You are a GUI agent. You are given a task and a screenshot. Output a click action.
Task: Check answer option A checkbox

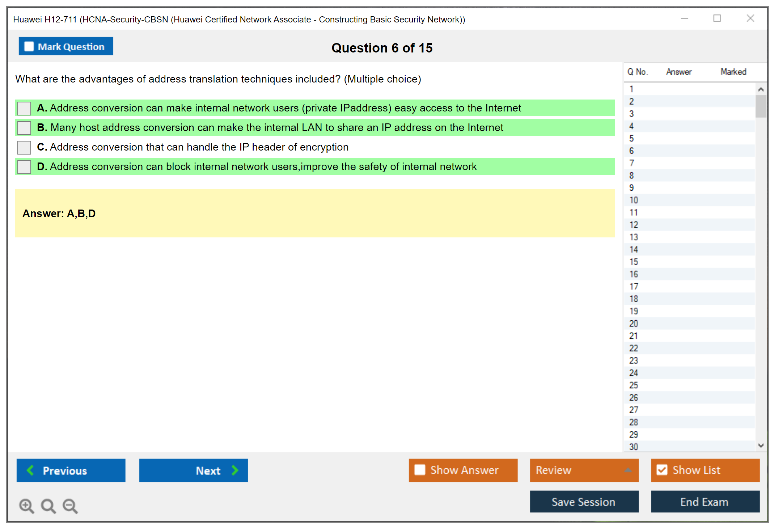coord(24,108)
